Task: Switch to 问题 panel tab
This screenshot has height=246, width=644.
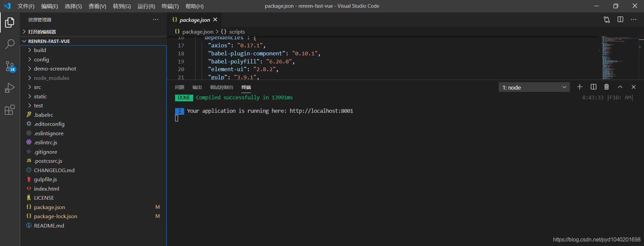Action: point(179,87)
